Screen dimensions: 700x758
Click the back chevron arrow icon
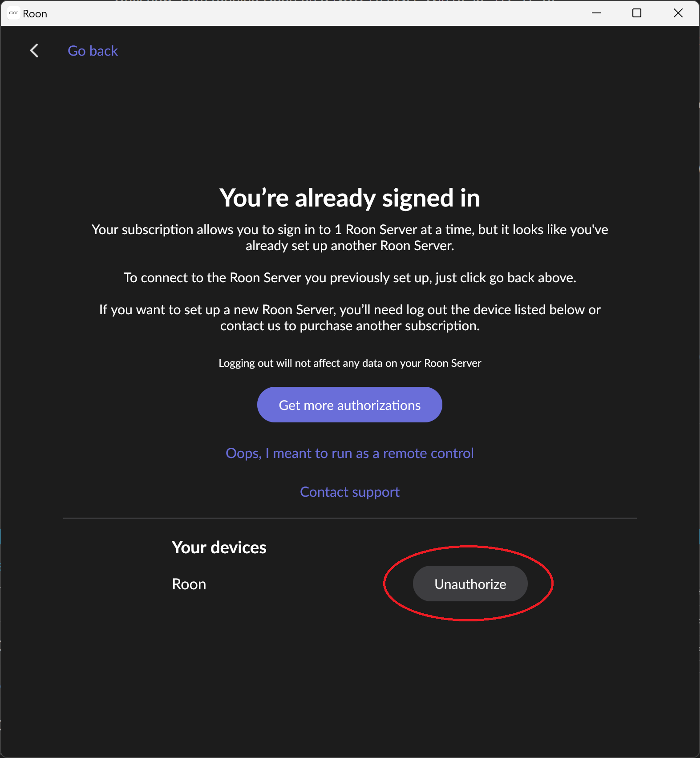click(34, 51)
